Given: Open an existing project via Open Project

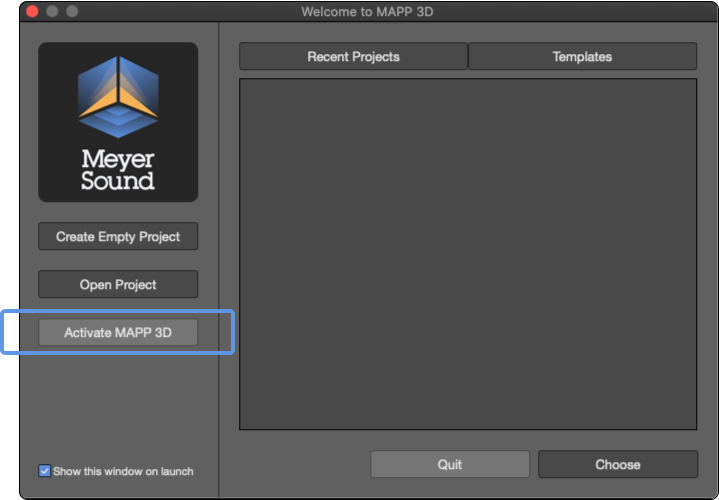Looking at the screenshot, I should click(118, 284).
